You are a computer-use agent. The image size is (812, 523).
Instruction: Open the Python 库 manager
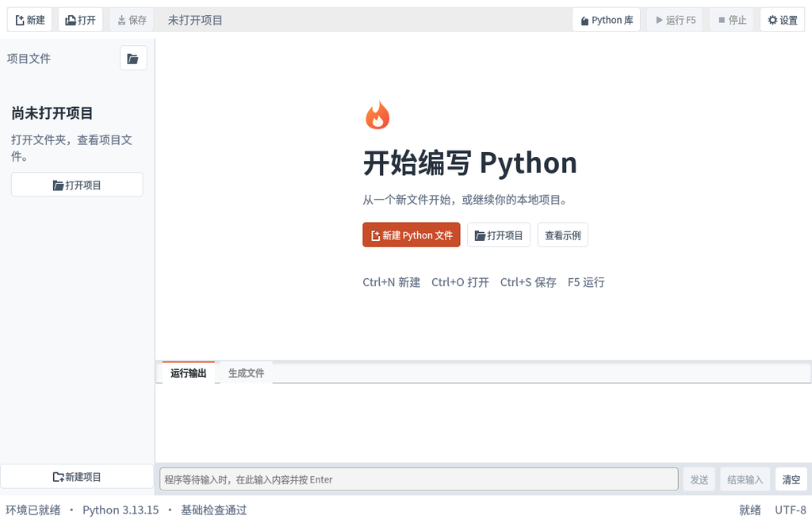[x=607, y=20]
